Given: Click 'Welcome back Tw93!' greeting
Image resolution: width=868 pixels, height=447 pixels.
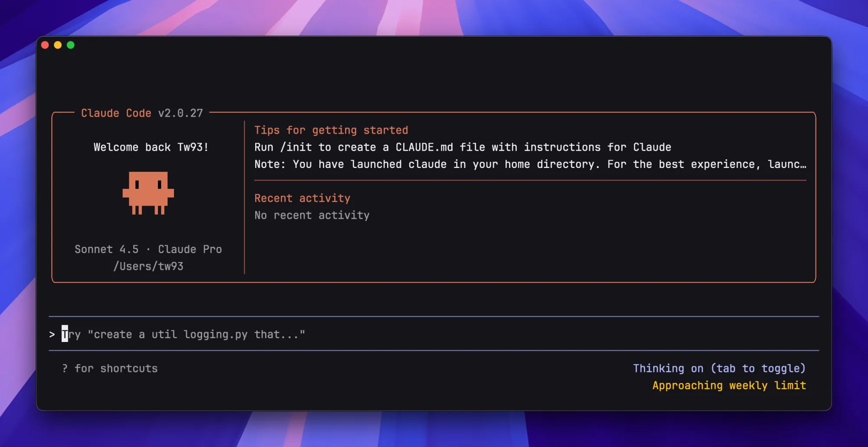Looking at the screenshot, I should tap(151, 147).
